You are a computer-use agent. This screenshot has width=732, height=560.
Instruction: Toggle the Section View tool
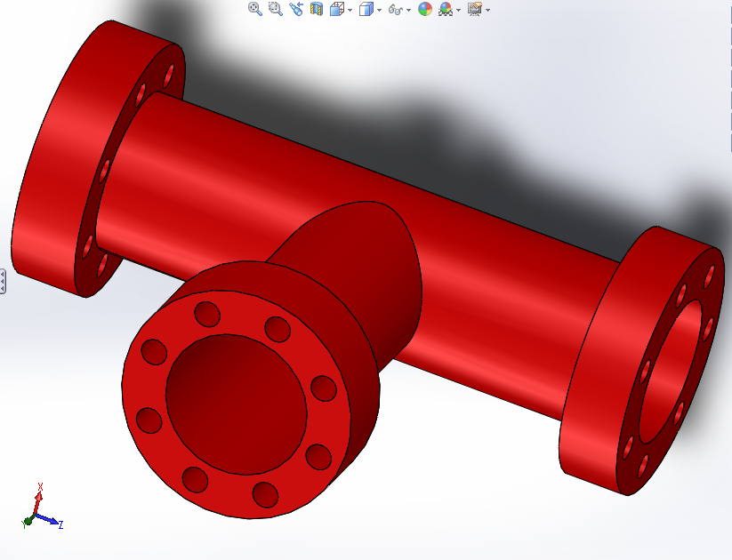coord(317,9)
